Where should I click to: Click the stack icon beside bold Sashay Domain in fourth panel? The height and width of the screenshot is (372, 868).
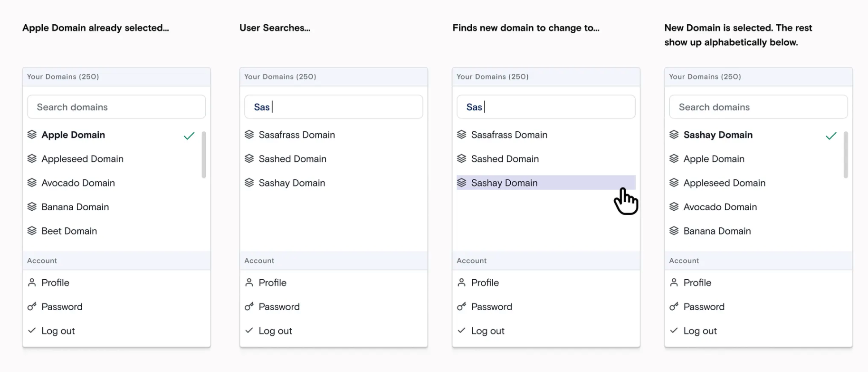click(674, 135)
